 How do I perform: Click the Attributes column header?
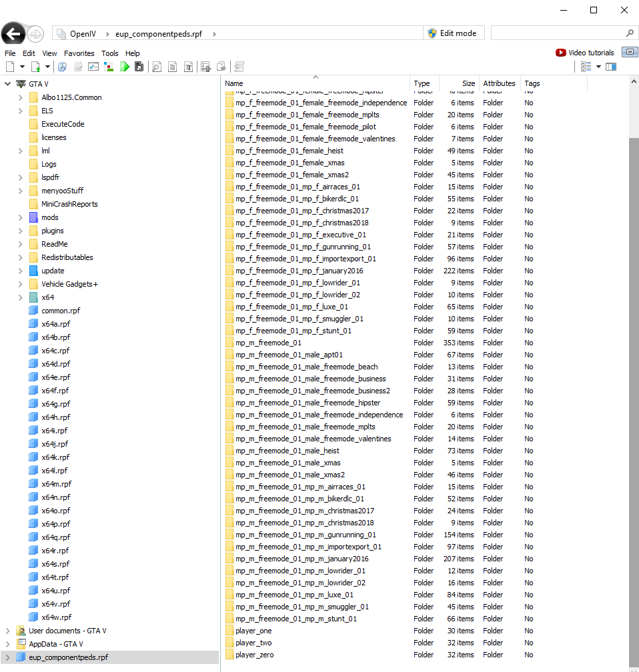click(x=499, y=83)
